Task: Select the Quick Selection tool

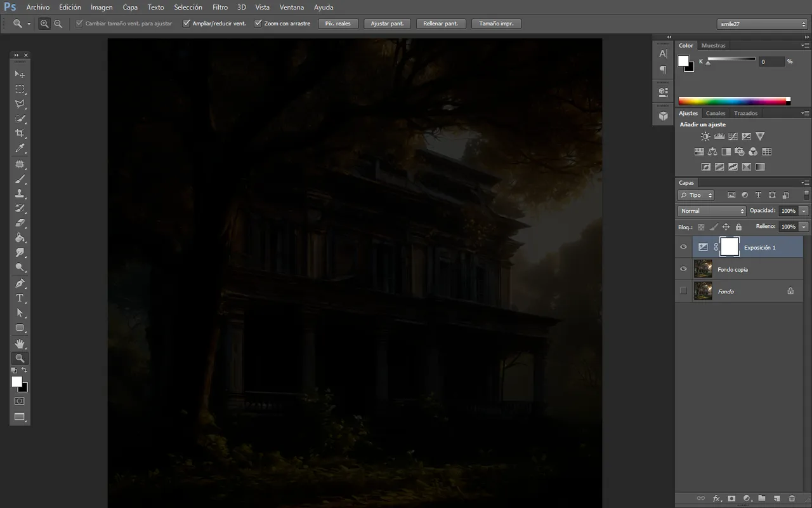Action: click(20, 119)
